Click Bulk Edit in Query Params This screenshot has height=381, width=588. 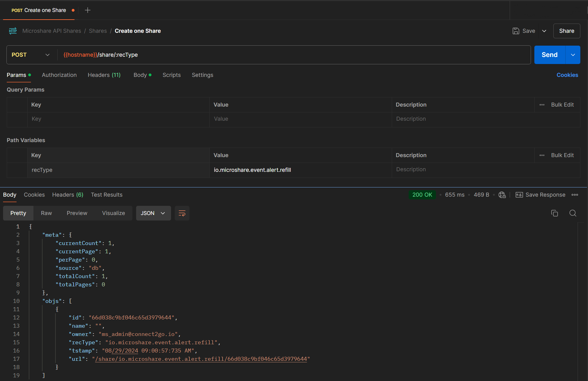(x=562, y=105)
